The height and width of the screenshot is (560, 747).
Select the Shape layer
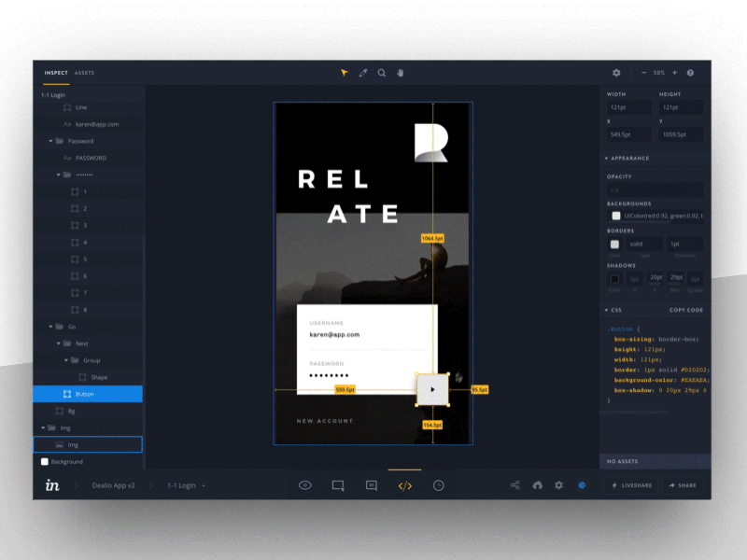89,377
